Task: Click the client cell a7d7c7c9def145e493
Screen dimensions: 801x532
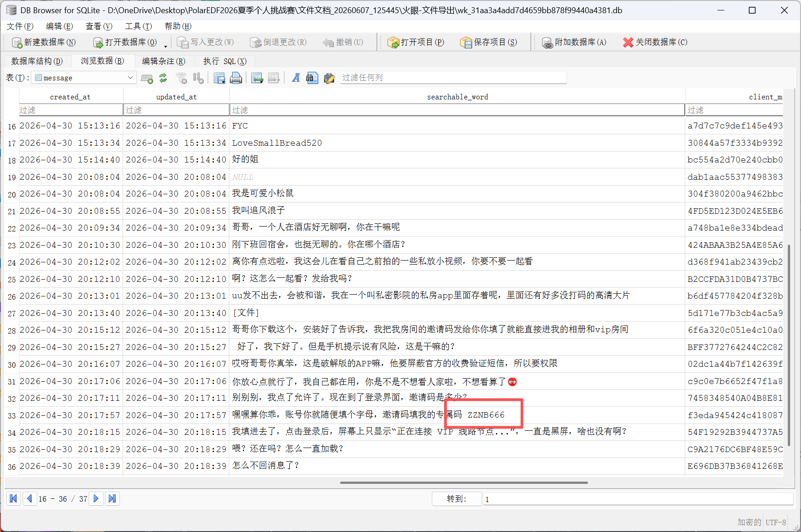Action: coord(734,126)
